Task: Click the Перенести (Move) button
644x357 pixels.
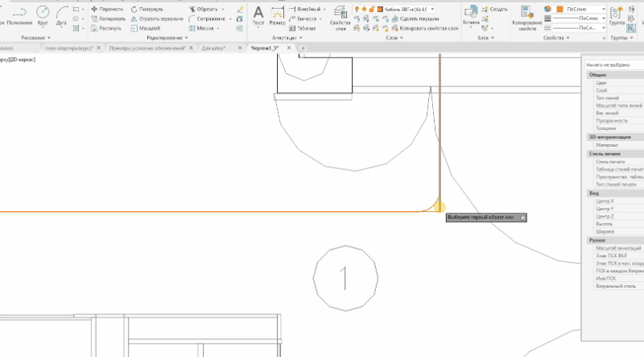Action: pos(107,9)
